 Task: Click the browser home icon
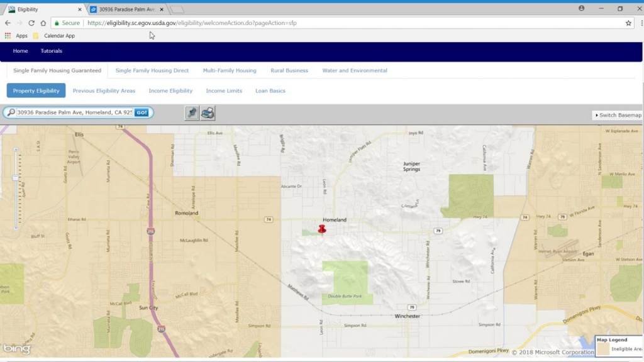click(43, 23)
